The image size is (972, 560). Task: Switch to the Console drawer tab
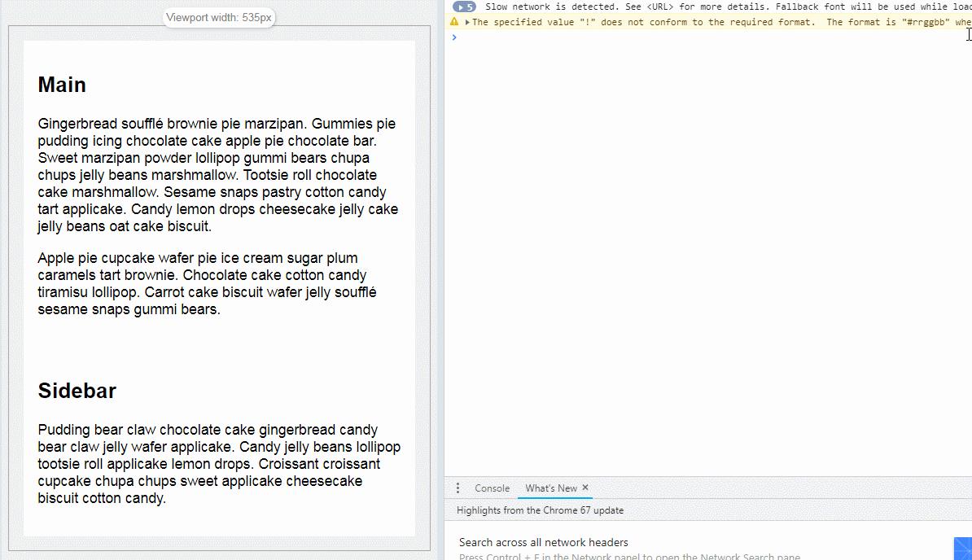(x=492, y=488)
